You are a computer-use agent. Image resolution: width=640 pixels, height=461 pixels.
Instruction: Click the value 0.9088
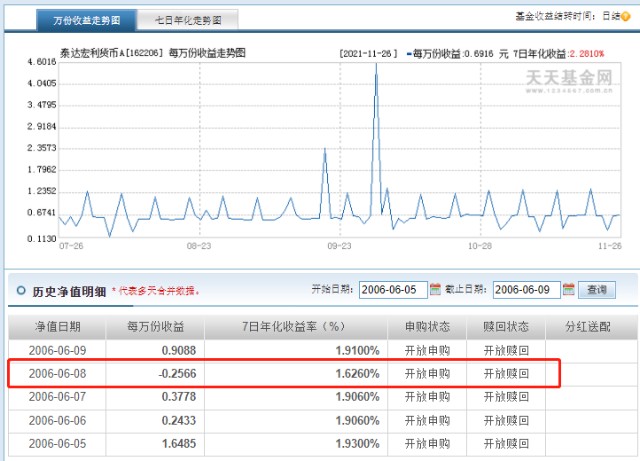click(x=179, y=350)
